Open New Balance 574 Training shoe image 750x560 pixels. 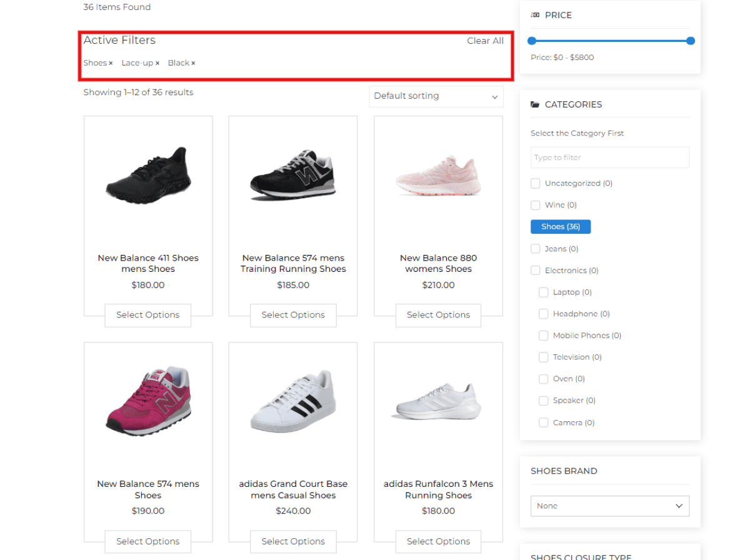(293, 174)
